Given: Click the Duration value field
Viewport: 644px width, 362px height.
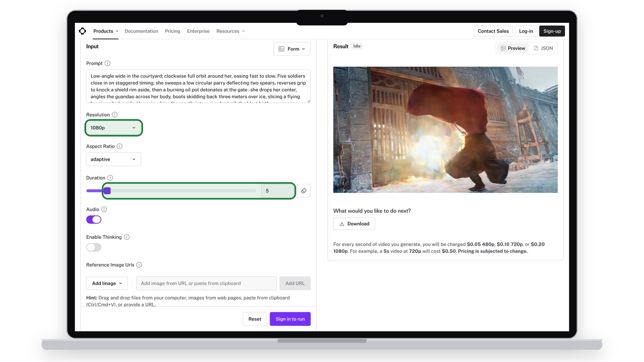Looking at the screenshot, I should pos(277,191).
